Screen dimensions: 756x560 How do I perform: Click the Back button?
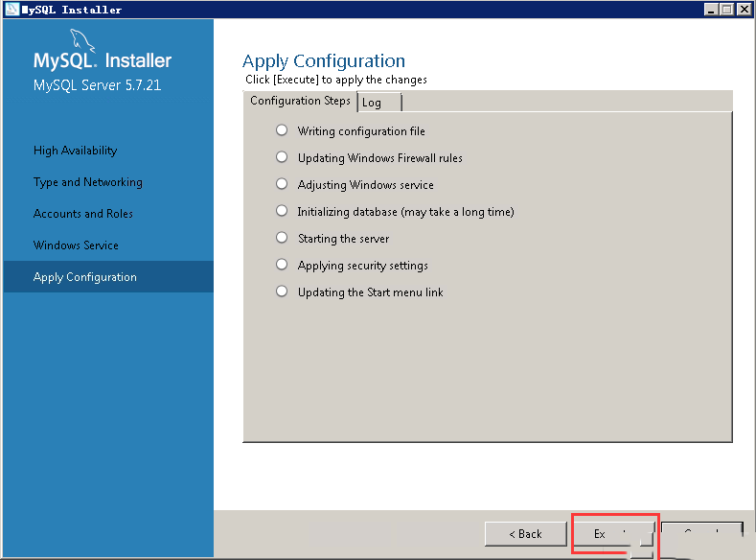coord(525,534)
